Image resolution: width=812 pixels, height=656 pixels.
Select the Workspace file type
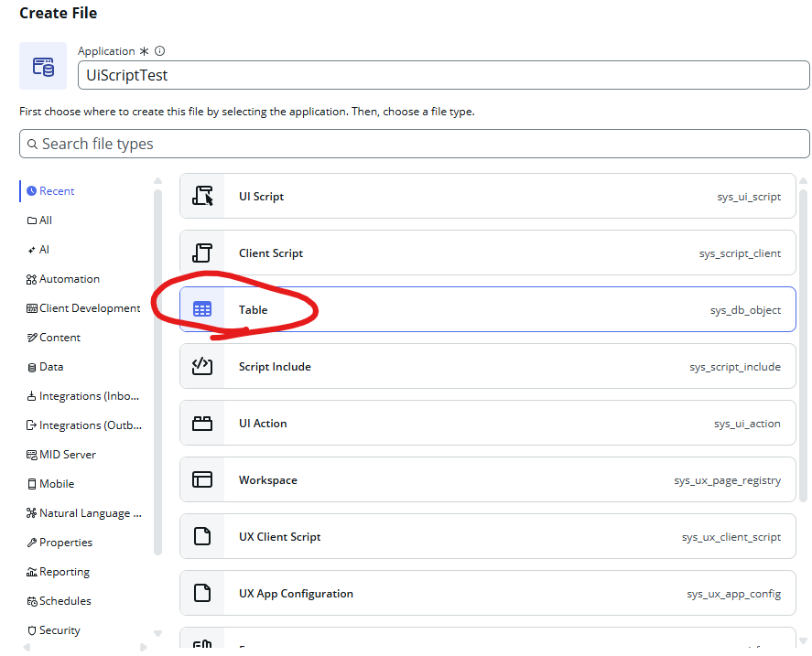pyautogui.click(x=487, y=479)
